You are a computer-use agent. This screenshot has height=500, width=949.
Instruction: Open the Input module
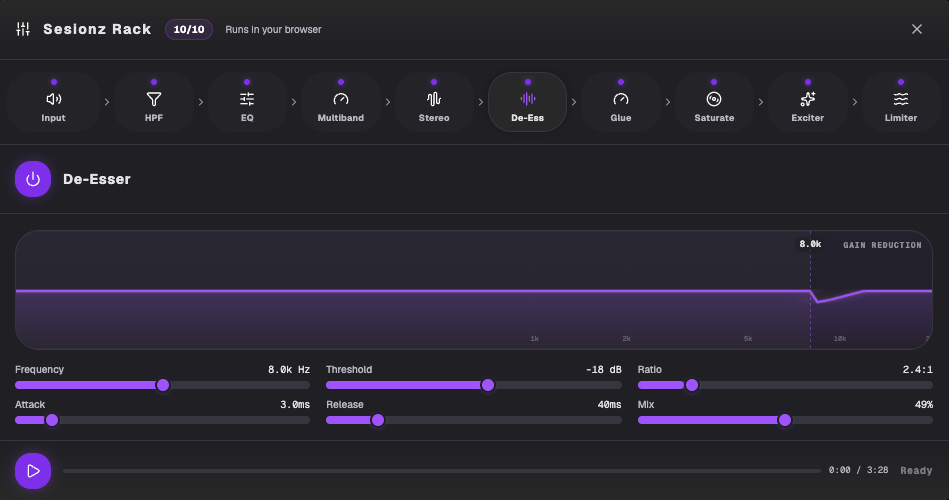click(53, 102)
